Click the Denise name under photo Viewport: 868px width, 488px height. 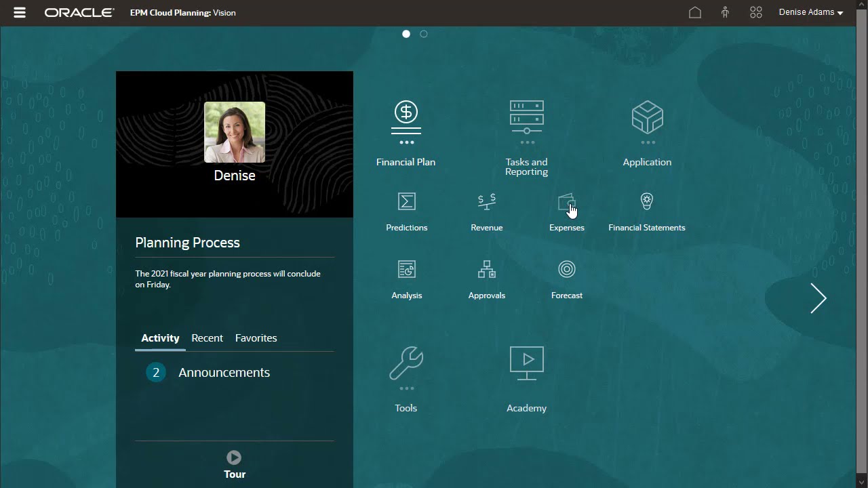point(235,176)
